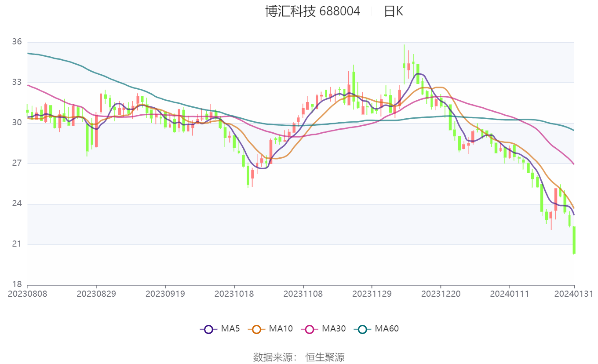Image resolution: width=598 pixels, height=364 pixels.
Task: Select the 20240131 date axis label
Action: click(x=573, y=294)
